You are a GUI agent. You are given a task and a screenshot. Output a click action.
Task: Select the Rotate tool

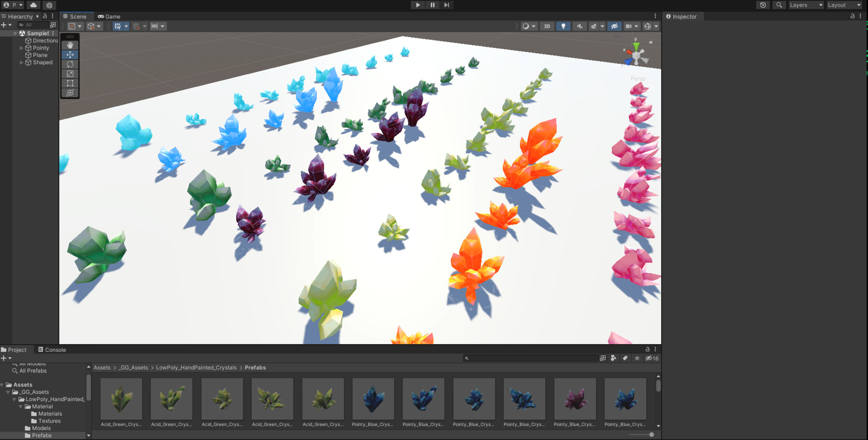(x=70, y=64)
